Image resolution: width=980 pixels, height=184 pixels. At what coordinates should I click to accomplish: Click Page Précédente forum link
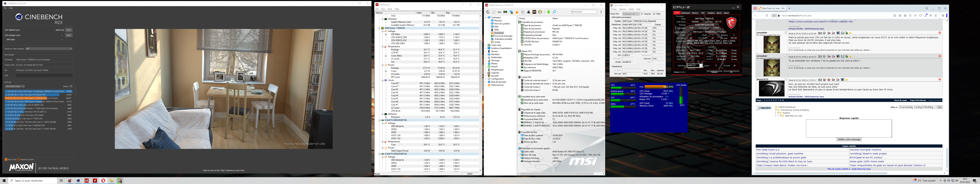click(x=918, y=100)
